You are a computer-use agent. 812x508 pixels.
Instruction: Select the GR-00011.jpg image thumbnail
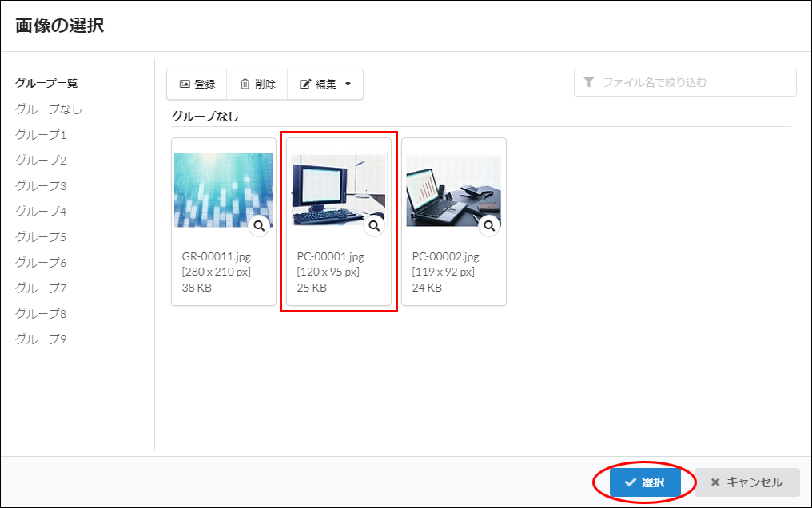pos(223,189)
